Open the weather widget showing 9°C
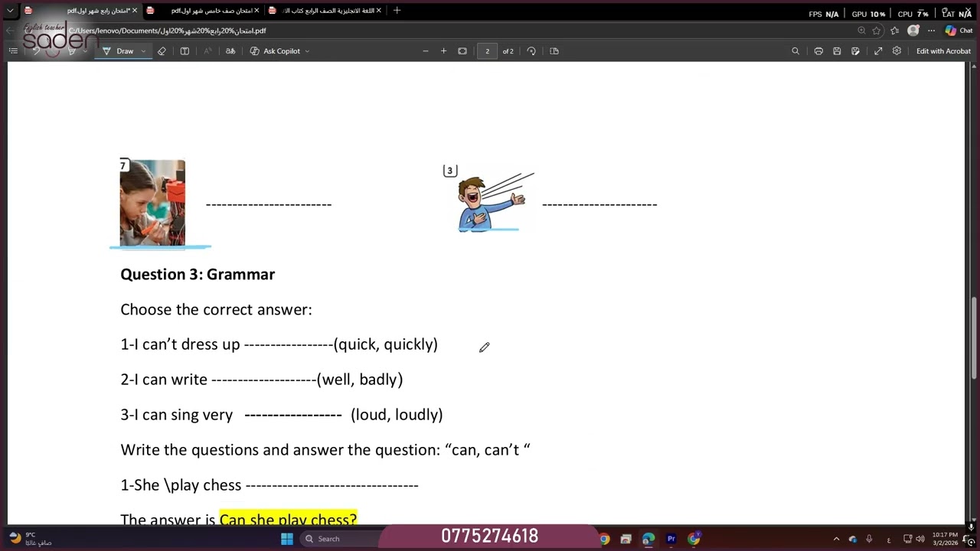 coord(29,539)
